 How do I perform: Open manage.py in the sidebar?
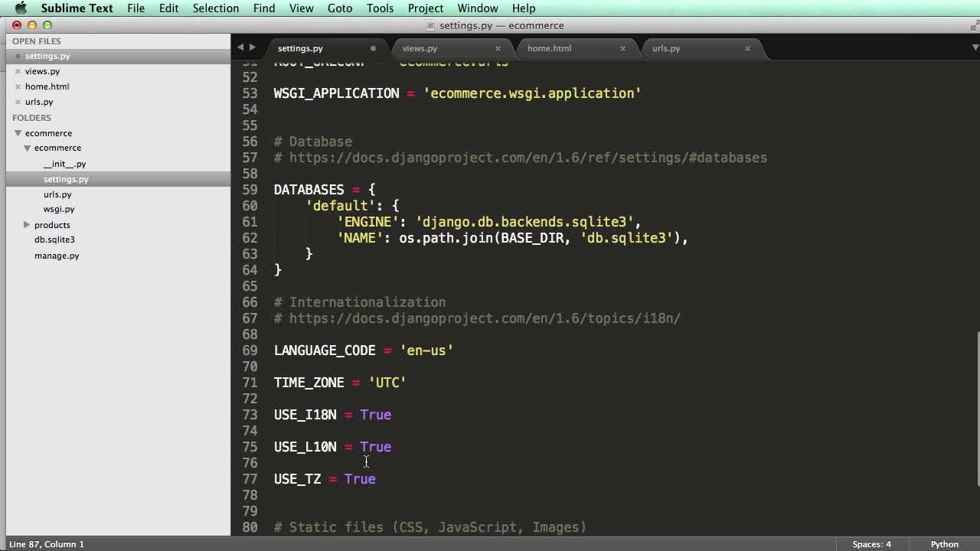(57, 256)
